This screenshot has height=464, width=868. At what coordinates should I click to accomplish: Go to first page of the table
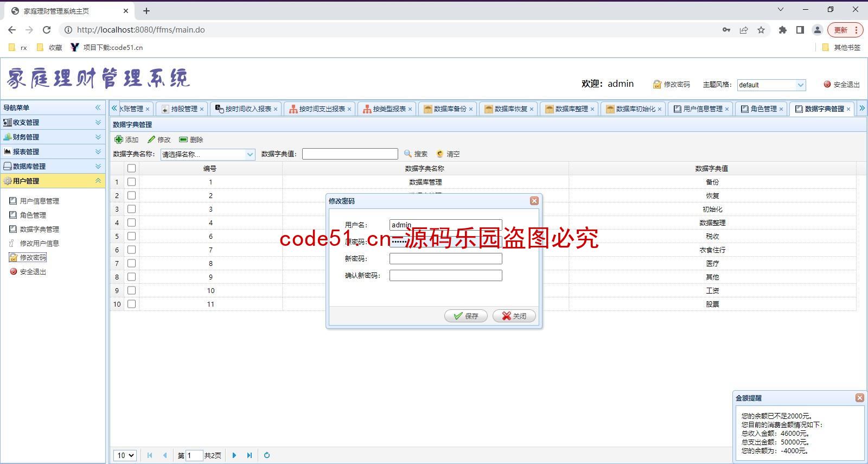coord(150,455)
